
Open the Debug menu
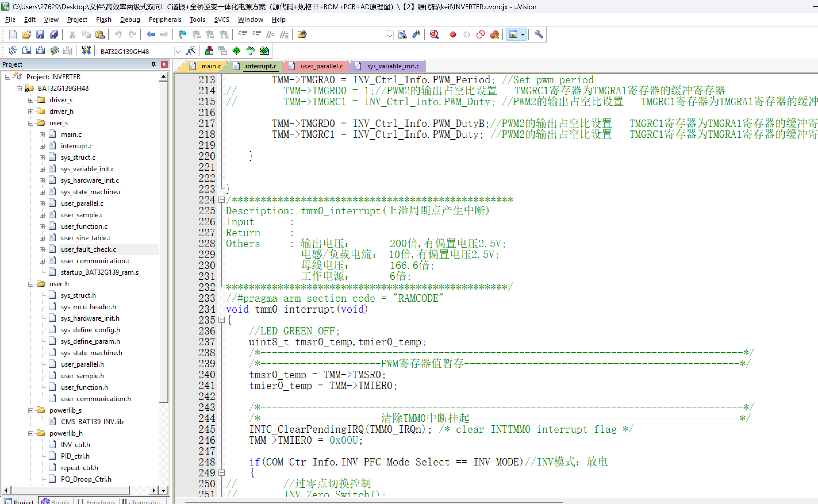(x=130, y=20)
